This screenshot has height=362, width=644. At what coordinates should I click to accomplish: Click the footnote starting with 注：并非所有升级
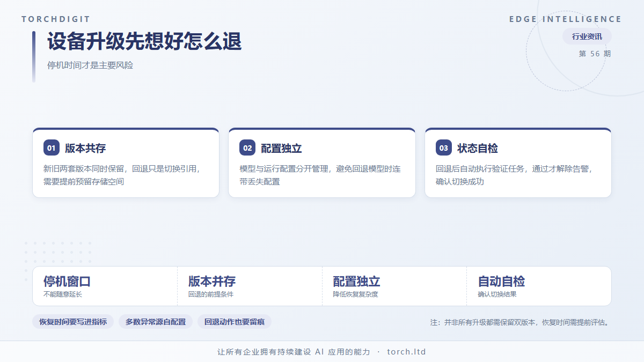click(x=521, y=322)
